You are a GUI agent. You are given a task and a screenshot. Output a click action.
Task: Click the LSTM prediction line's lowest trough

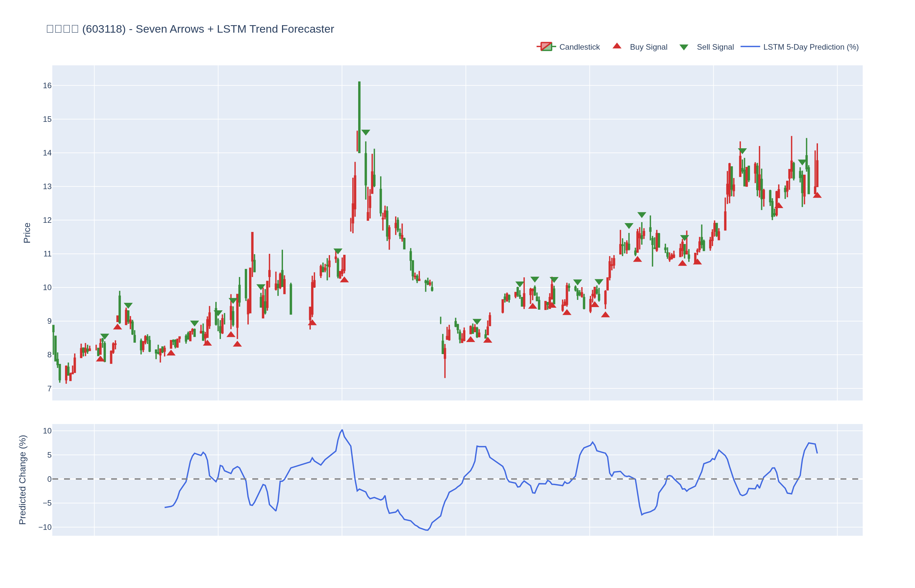427,530
